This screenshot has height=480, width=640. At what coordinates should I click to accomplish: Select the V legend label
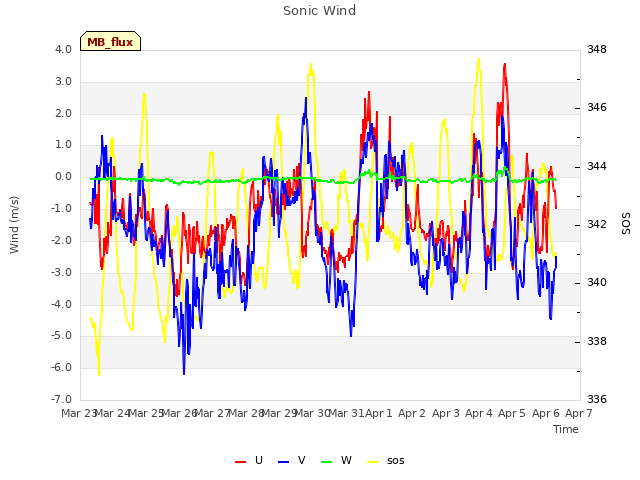pos(302,460)
